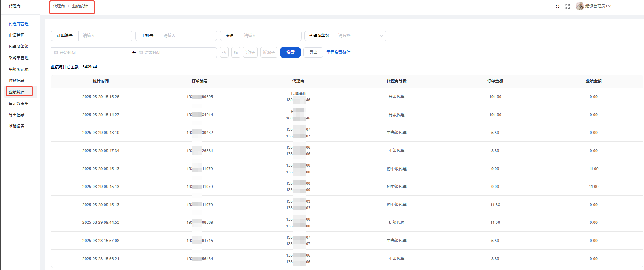Open the 超级管理员1 account dropdown
Image resolution: width=644 pixels, height=270 pixels.
pos(598,6)
